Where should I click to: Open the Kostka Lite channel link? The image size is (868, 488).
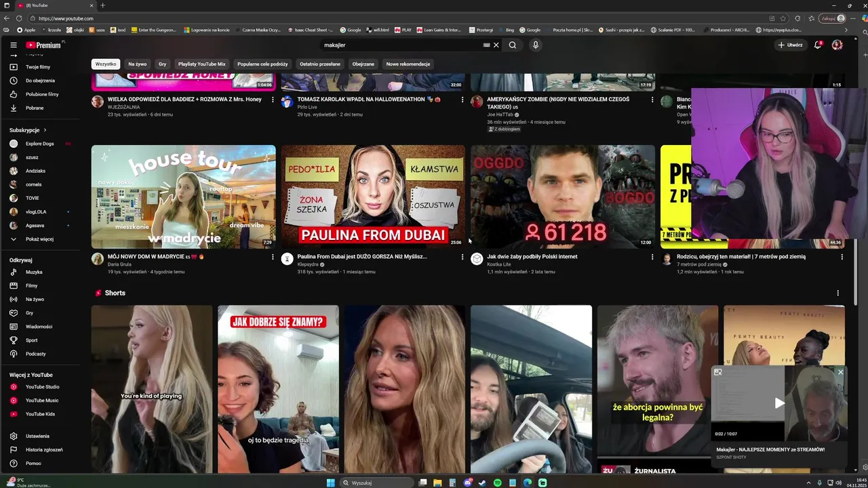[498, 264]
